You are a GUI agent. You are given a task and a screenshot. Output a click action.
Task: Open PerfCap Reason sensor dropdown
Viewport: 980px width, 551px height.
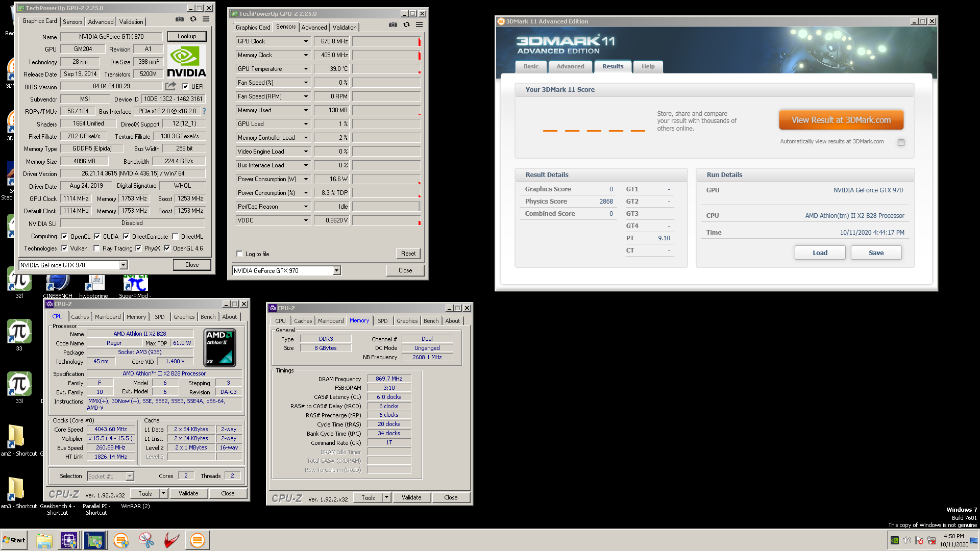[306, 207]
